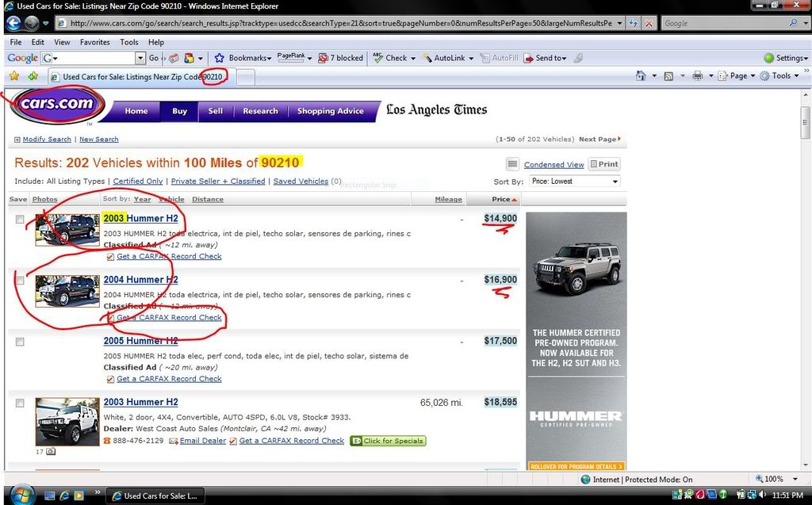The width and height of the screenshot is (812, 505).
Task: Click the 7 blocked popup blocker button
Action: [x=341, y=58]
